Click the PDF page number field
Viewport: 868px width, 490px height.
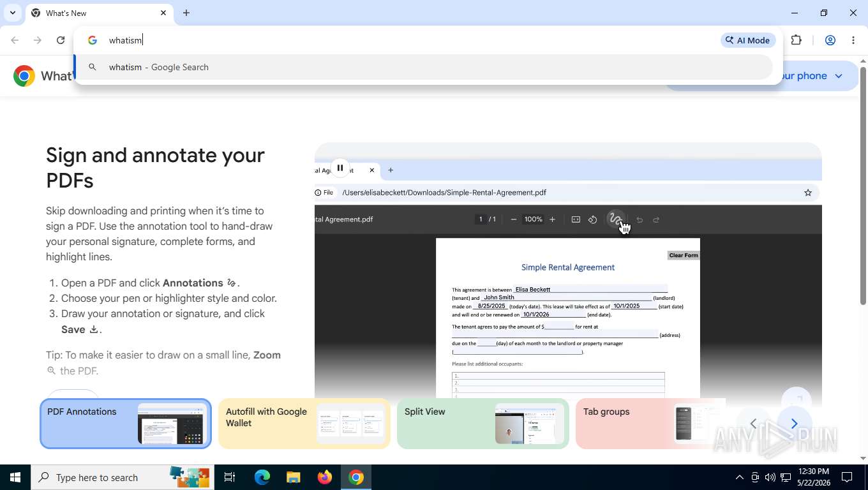pos(481,219)
